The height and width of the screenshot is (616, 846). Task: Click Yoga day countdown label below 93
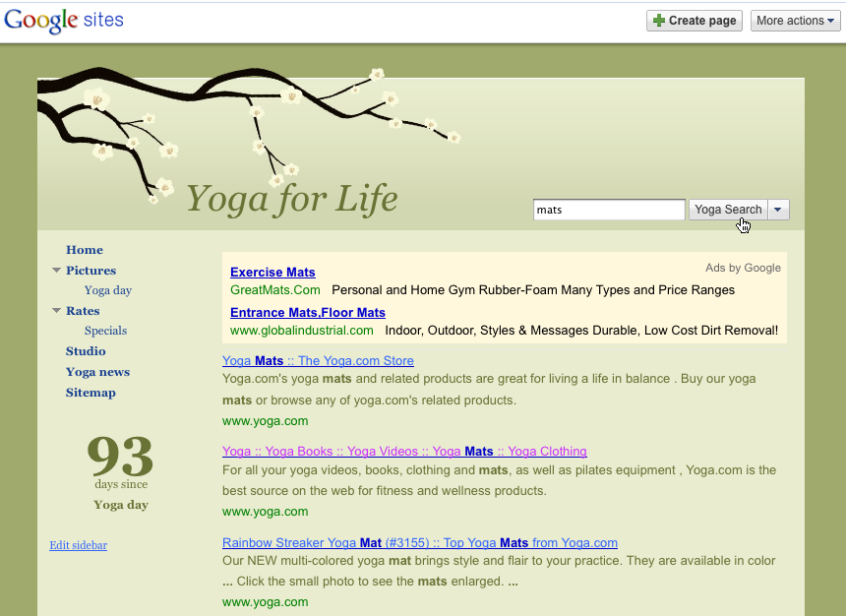(x=121, y=505)
